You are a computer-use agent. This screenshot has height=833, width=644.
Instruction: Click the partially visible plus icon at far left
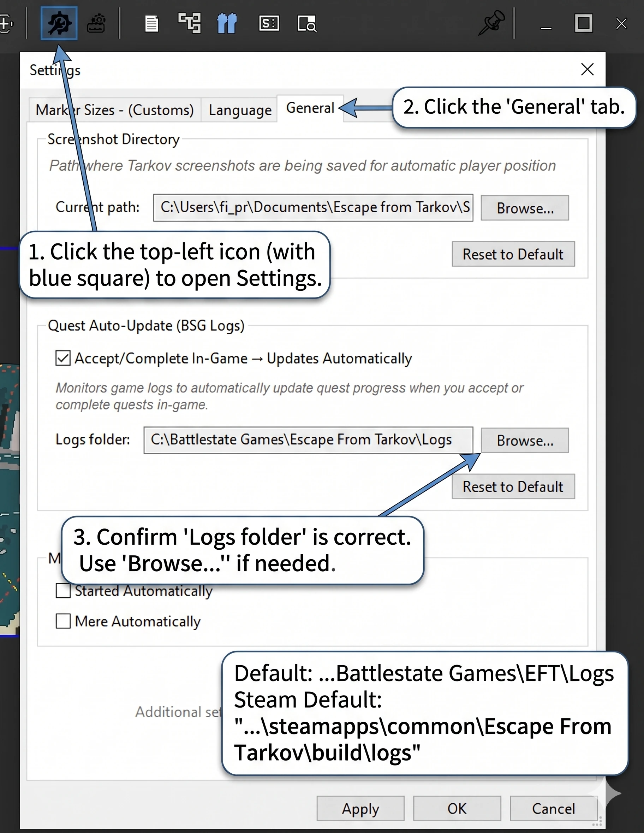pyautogui.click(x=6, y=24)
